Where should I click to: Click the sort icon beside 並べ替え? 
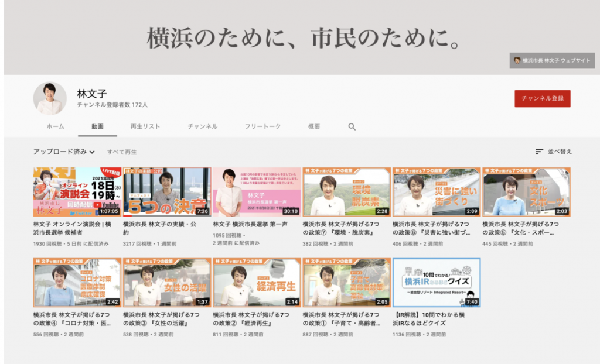coord(539,152)
